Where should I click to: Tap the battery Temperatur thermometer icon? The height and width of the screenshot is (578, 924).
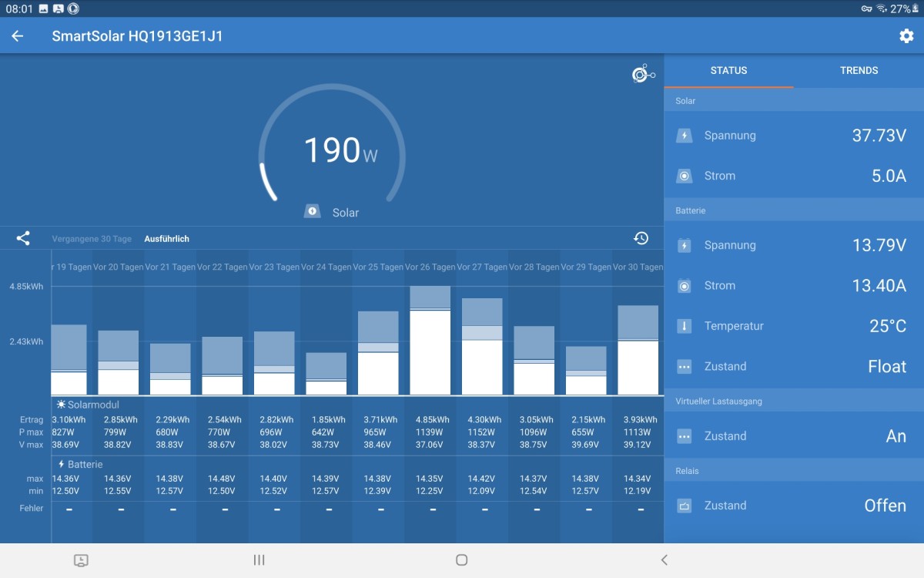(684, 326)
